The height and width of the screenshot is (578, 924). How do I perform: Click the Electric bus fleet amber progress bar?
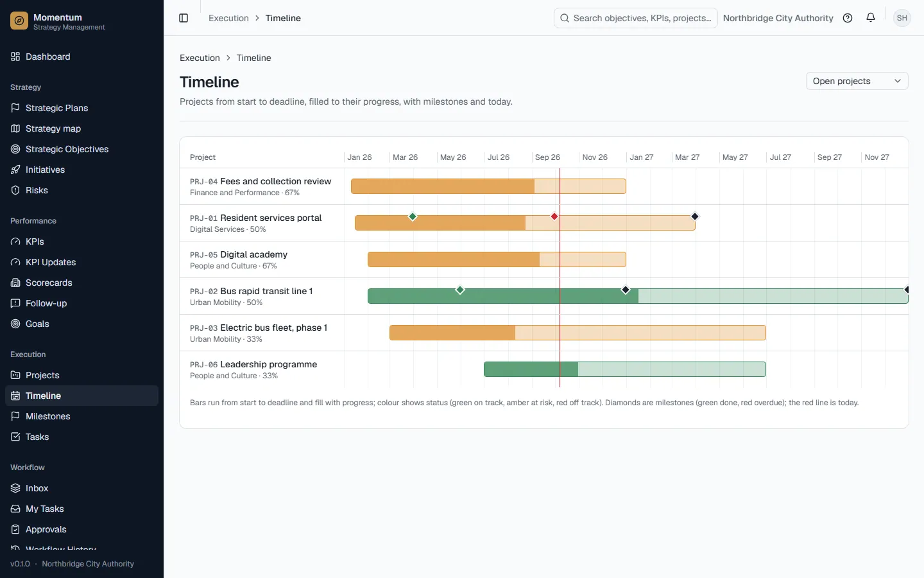577,333
